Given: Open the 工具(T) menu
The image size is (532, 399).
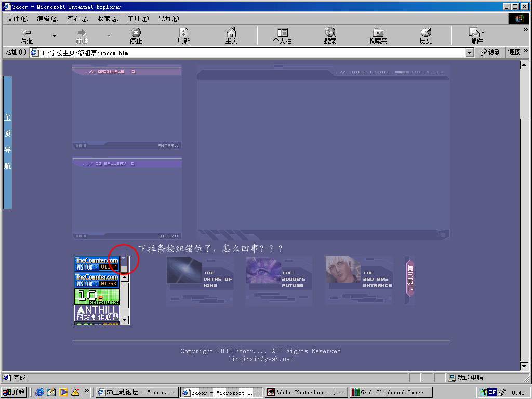Looking at the screenshot, I should 138,19.
